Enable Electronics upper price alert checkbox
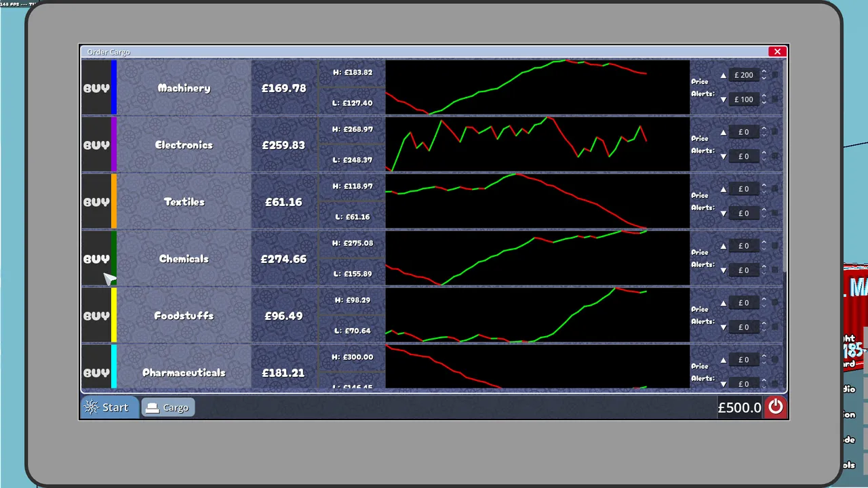868x488 pixels. click(775, 132)
